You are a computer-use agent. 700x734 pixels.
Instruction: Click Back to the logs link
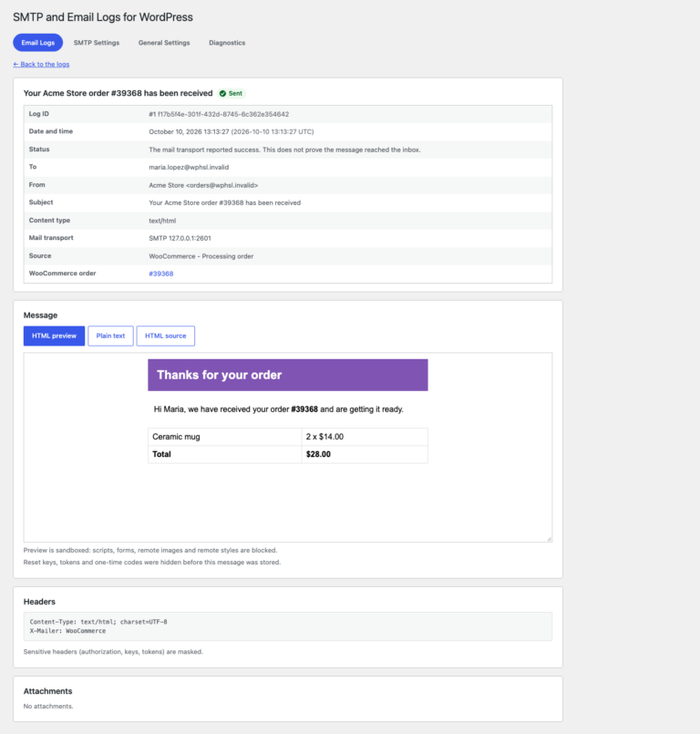click(41, 64)
